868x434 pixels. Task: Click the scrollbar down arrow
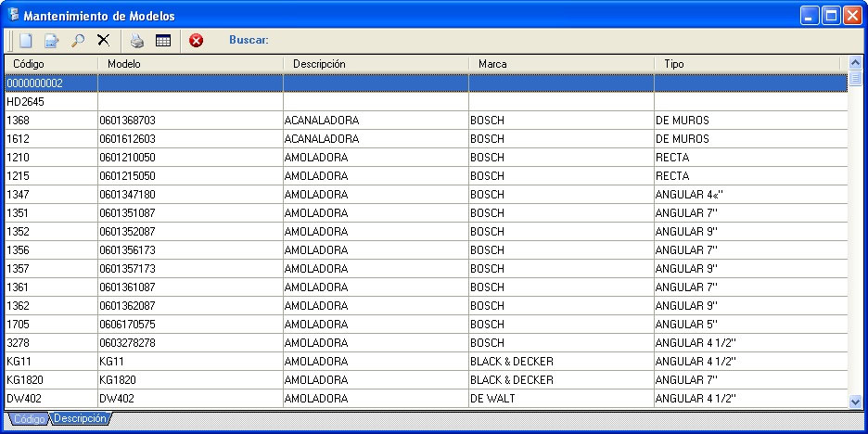click(855, 401)
